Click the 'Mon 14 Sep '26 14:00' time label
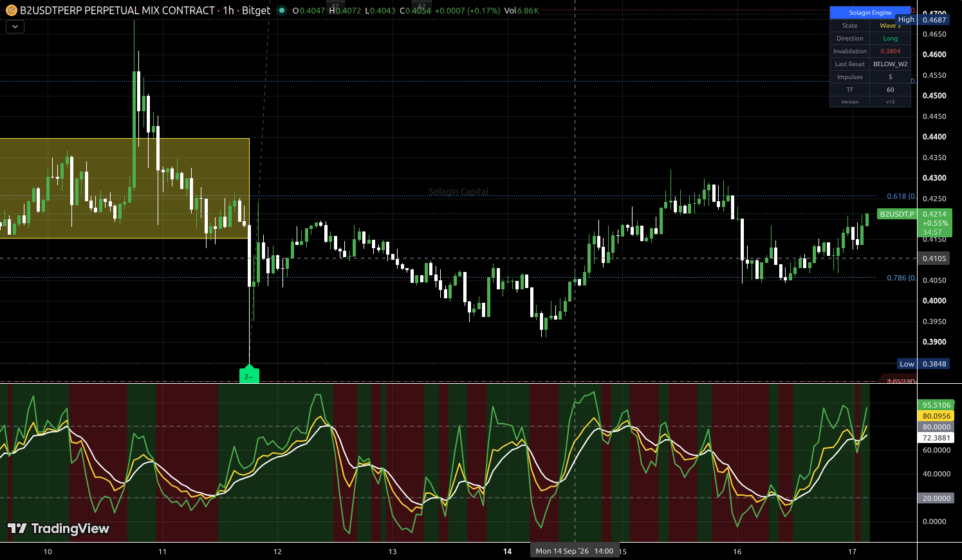 point(575,551)
